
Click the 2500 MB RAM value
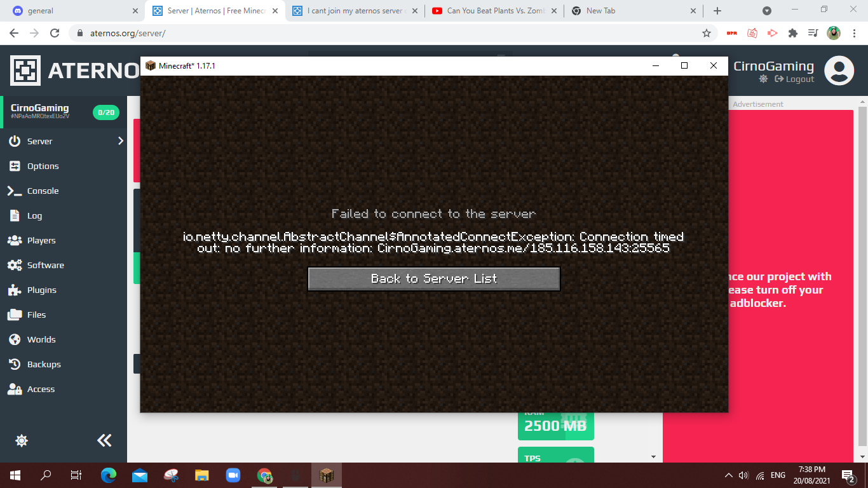(555, 426)
